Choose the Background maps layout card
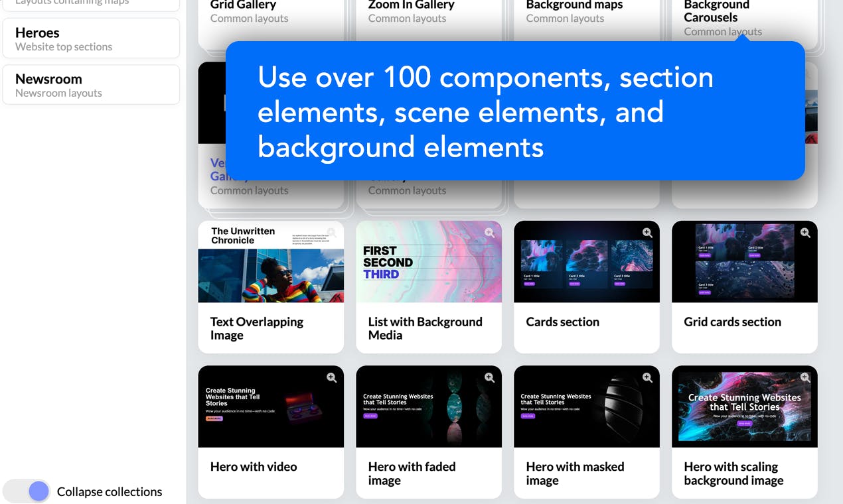The width and height of the screenshot is (843, 504). 587,19
